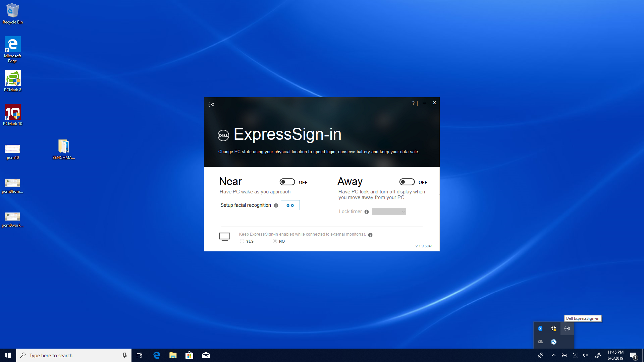Click the muted volume speaker icon
The width and height of the screenshot is (644, 362).
586,355
